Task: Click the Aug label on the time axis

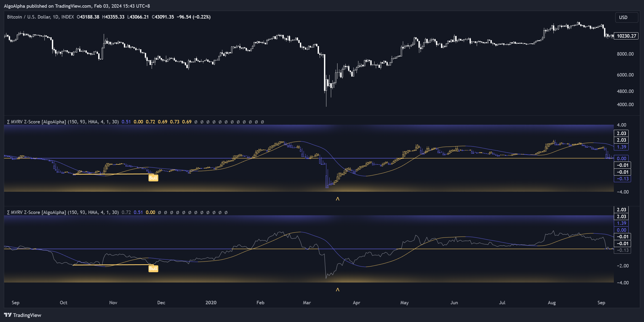Action: (x=552, y=303)
